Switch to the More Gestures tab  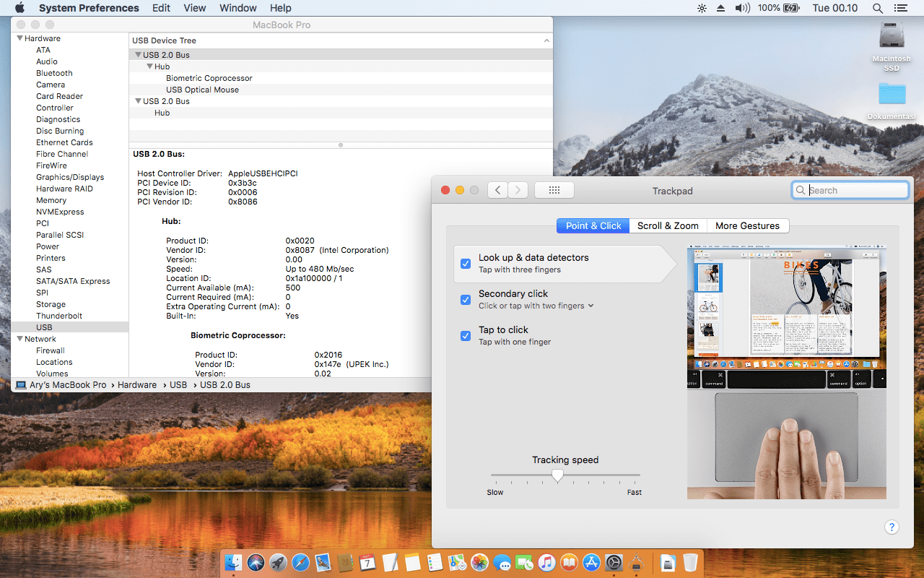[748, 226]
